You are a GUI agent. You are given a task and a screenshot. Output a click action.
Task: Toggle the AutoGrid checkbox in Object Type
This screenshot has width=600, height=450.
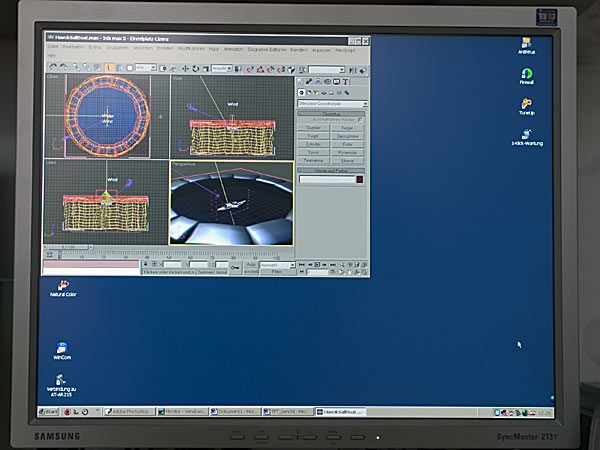click(360, 120)
